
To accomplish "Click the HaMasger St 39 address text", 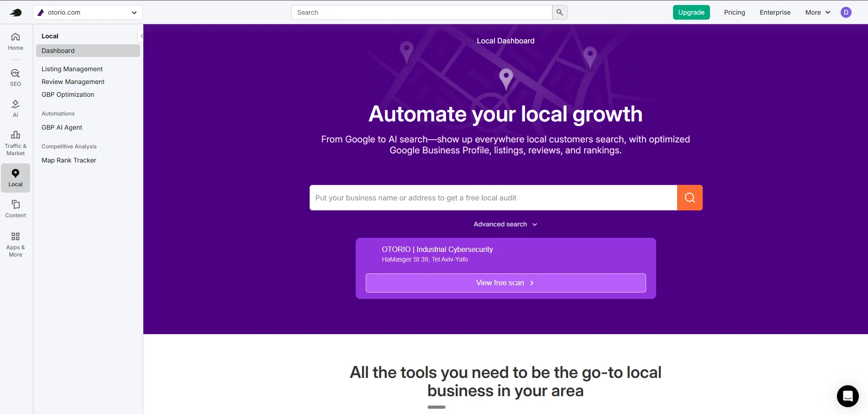I will click(x=425, y=259).
